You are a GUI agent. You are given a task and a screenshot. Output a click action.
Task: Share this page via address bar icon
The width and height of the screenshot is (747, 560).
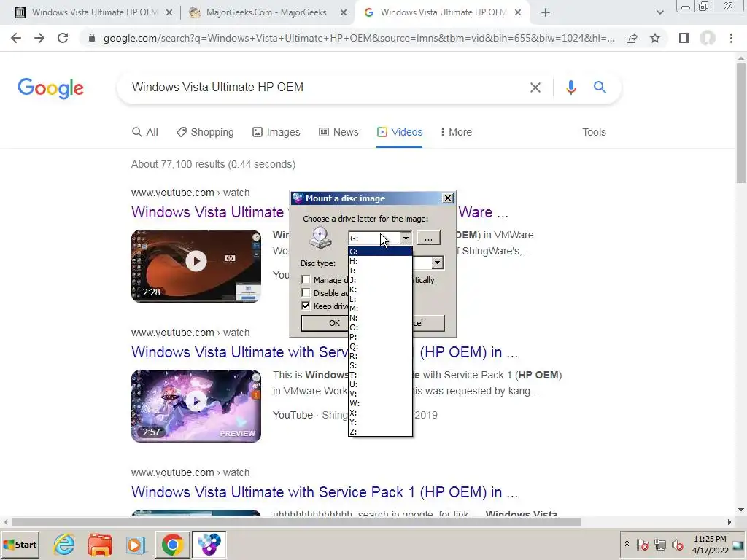[x=632, y=38]
